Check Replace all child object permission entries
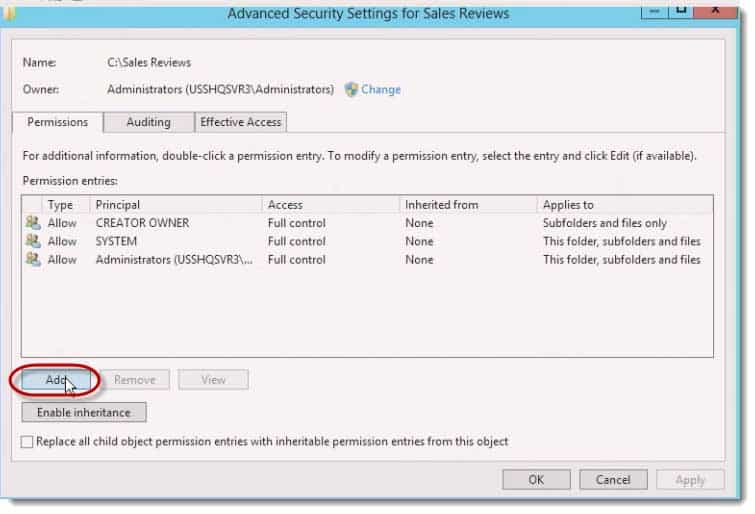The height and width of the screenshot is (514, 755). pyautogui.click(x=27, y=442)
